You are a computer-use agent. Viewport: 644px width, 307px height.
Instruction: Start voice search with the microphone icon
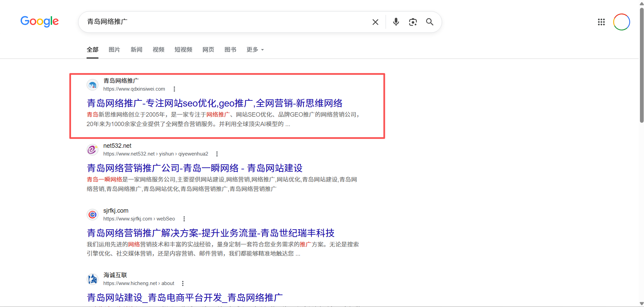[x=396, y=22]
